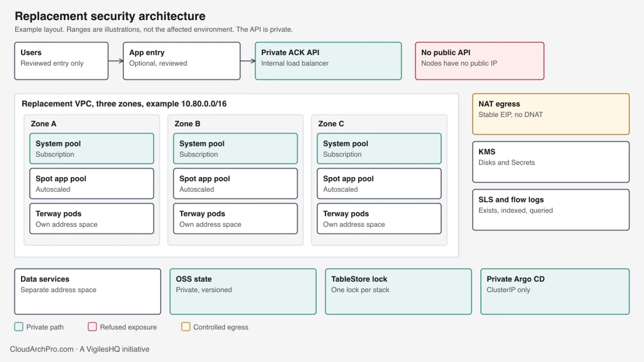644x362 pixels.
Task: Select Zone A Terway pods box
Action: coord(92,218)
